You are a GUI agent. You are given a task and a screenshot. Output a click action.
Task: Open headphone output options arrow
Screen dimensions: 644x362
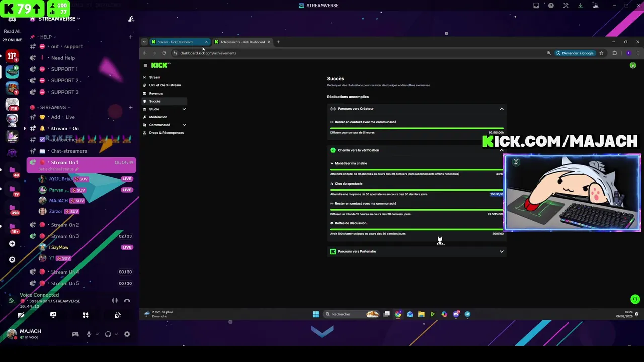click(x=116, y=334)
